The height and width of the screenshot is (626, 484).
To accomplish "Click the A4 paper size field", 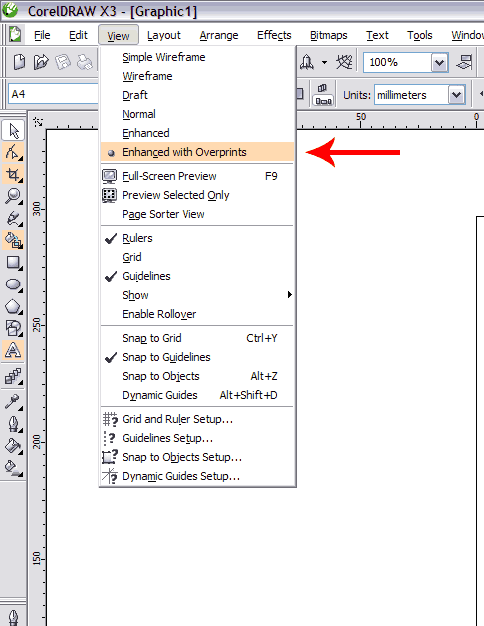I will point(53,94).
